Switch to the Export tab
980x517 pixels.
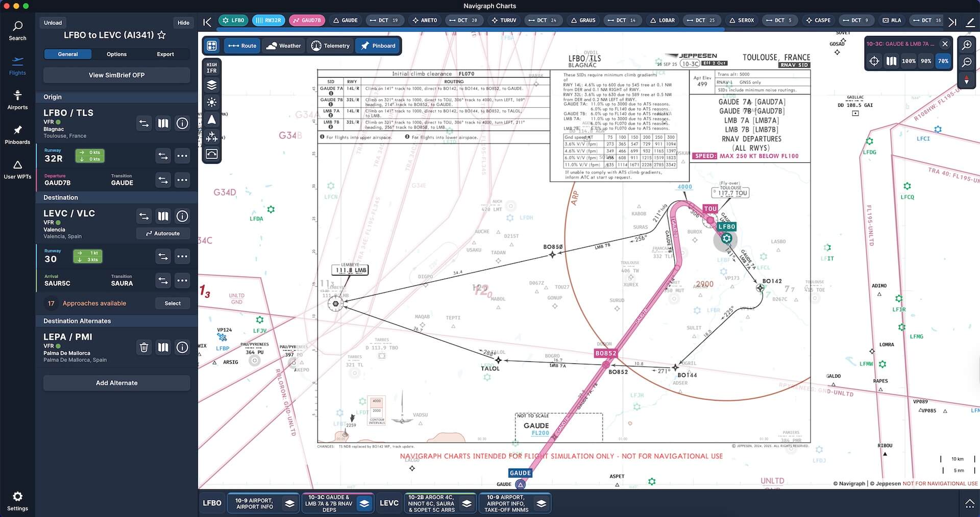click(165, 54)
